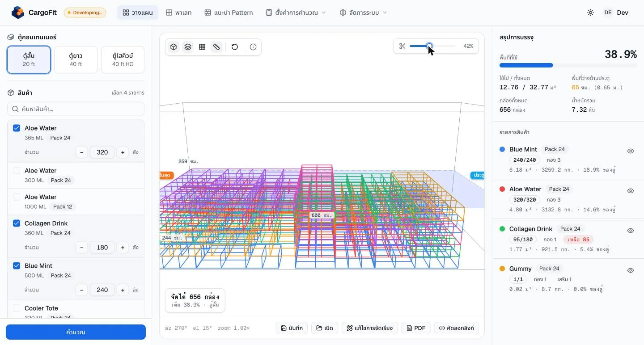Uncheck the Aloe Water 365 ML checkbox
The image size is (644, 345).
point(17,128)
